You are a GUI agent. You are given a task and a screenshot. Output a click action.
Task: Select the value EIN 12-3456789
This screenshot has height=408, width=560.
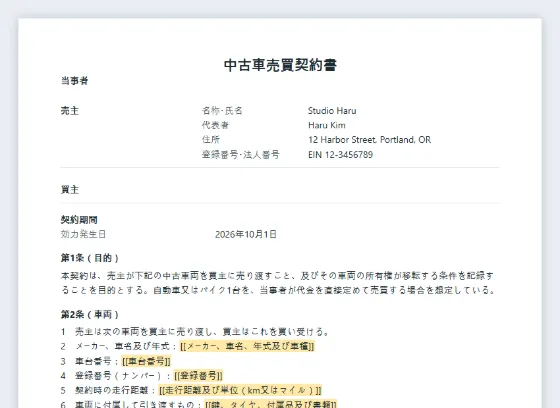[340, 155]
